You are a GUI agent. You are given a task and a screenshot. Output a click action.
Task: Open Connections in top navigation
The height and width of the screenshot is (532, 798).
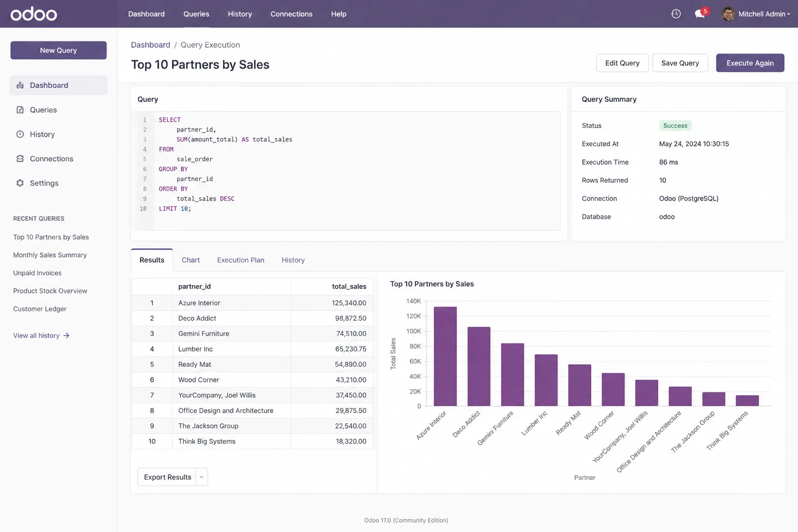pyautogui.click(x=291, y=14)
